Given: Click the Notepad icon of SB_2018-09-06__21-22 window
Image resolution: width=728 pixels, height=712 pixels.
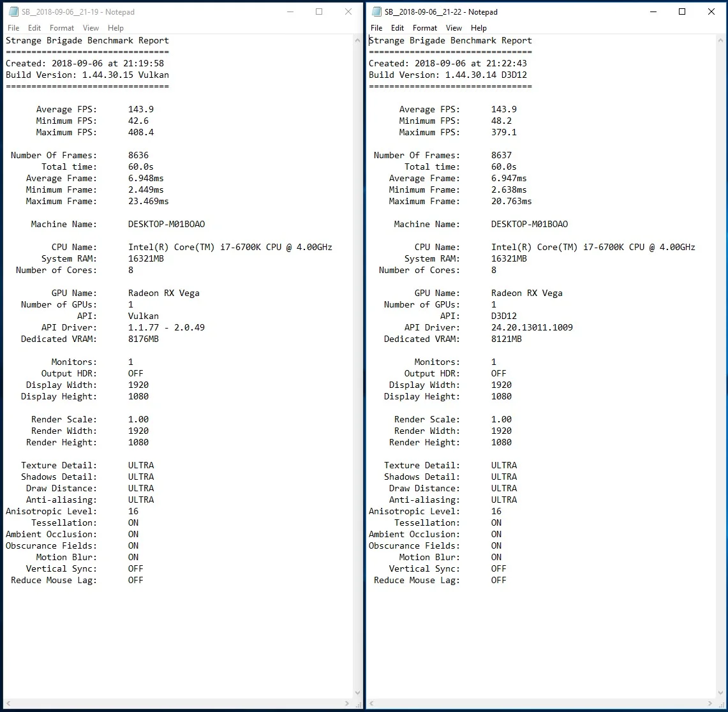Looking at the screenshot, I should [x=377, y=11].
